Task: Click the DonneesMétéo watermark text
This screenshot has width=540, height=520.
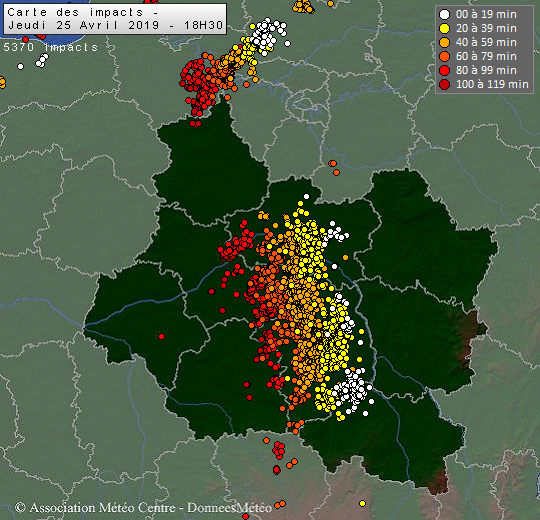Action: 229,508
